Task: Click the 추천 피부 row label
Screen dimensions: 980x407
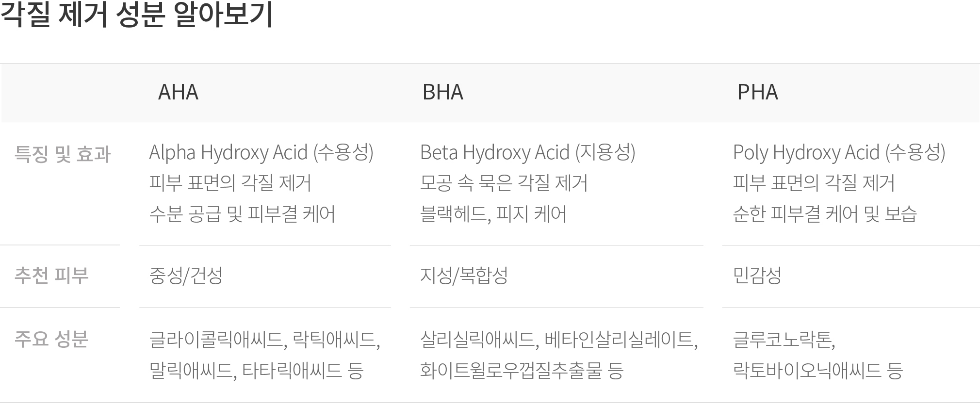Action: click(x=51, y=275)
